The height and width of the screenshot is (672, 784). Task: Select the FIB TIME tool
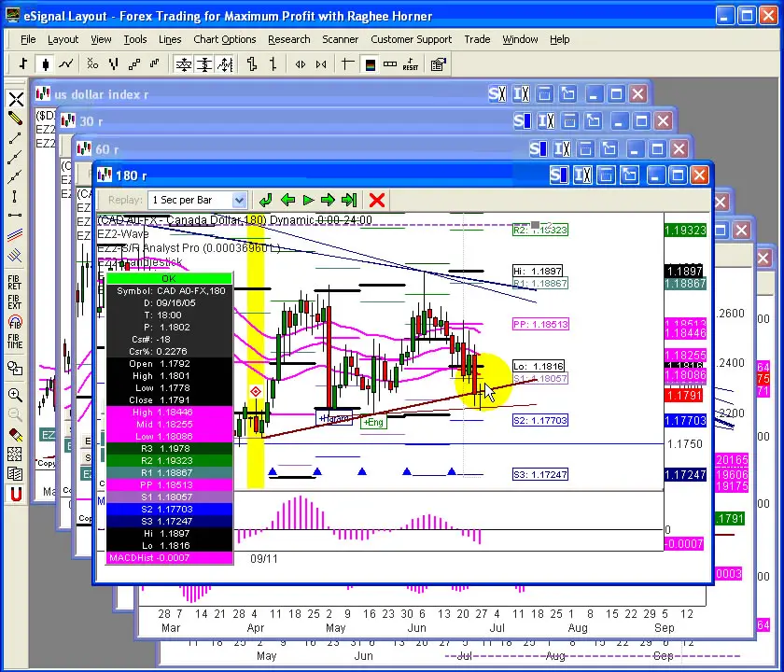click(15, 342)
